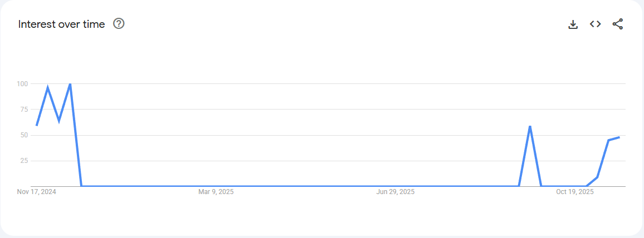This screenshot has height=238, width=644.
Task: Click the Mar 9, 2025 date label
Action: [216, 192]
